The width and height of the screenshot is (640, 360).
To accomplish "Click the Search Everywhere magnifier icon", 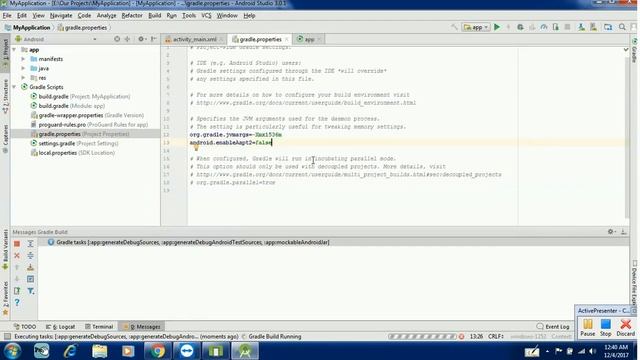I will [x=622, y=27].
